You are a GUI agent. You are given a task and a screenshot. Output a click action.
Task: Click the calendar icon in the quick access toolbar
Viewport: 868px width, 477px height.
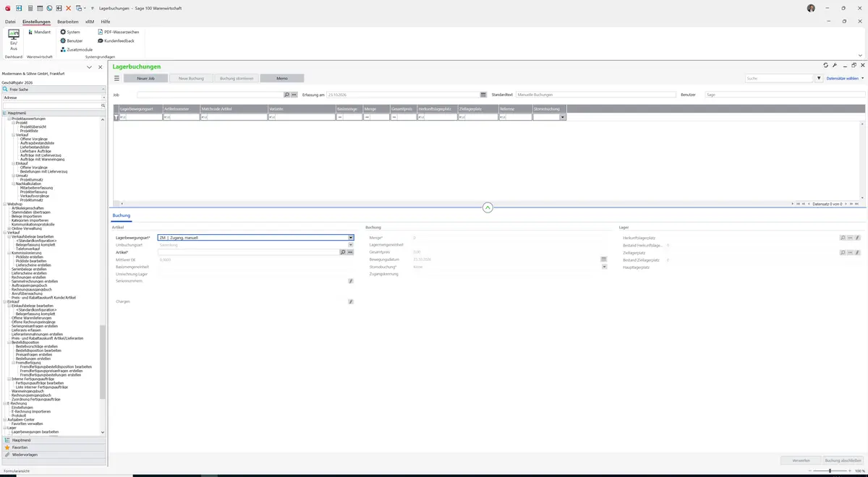tap(40, 8)
